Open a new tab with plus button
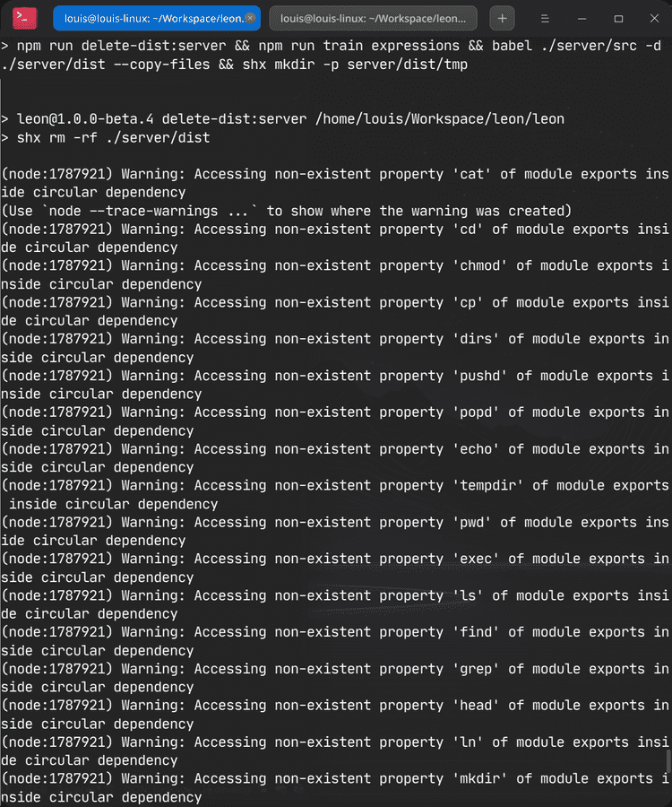Viewport: 672px width, 807px height. [503, 19]
